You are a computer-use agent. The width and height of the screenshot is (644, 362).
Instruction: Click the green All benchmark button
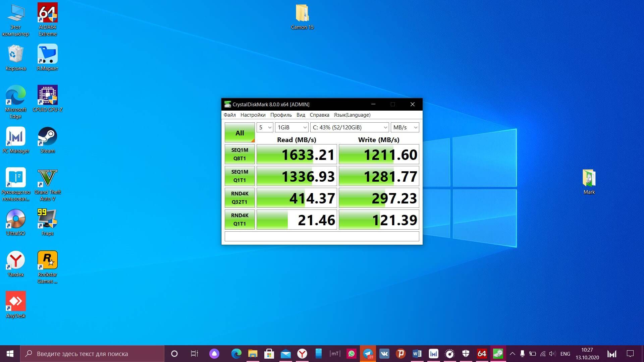click(x=239, y=133)
